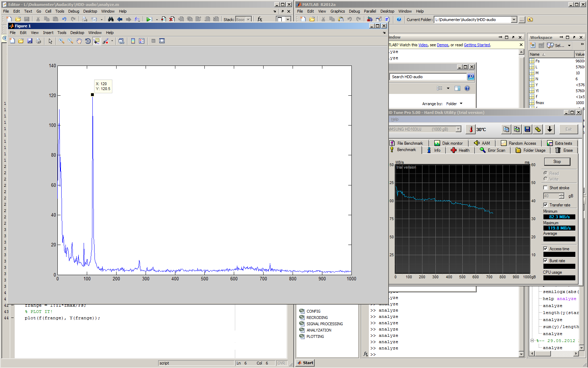
Task: Click the down arrow minimize-to-tray icon in HD Tune
Action: pos(550,129)
